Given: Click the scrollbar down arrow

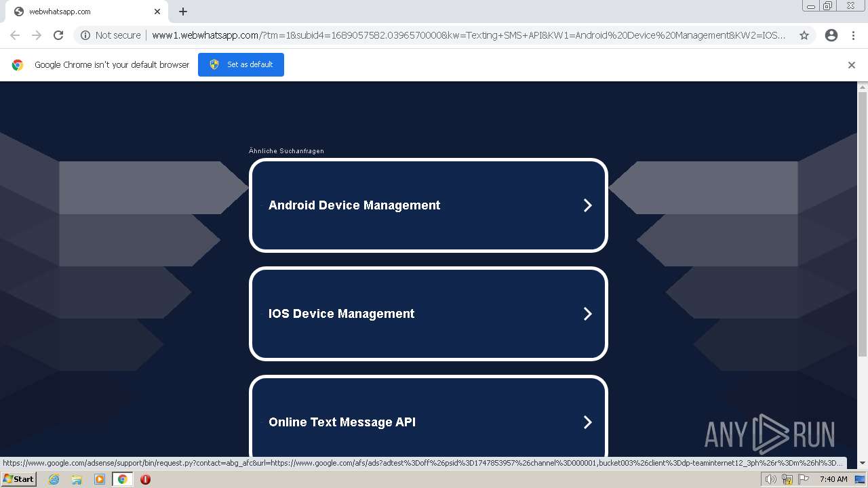Looking at the screenshot, I should [863, 463].
